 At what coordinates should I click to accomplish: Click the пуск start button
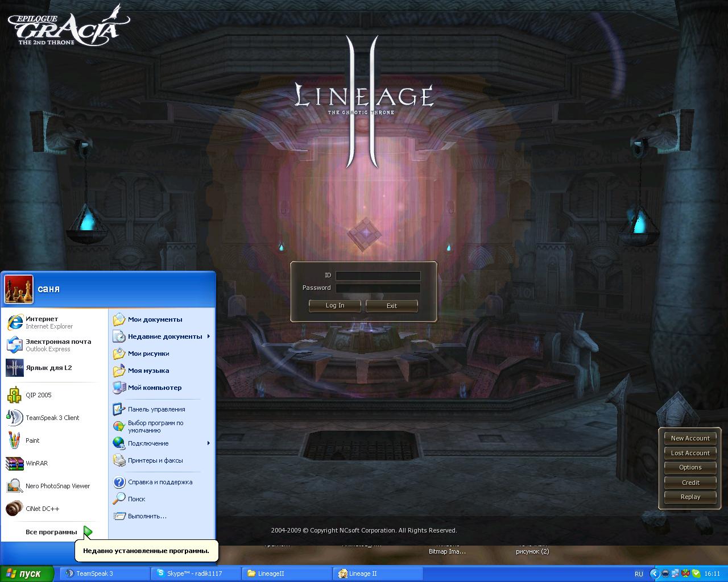[x=27, y=574]
